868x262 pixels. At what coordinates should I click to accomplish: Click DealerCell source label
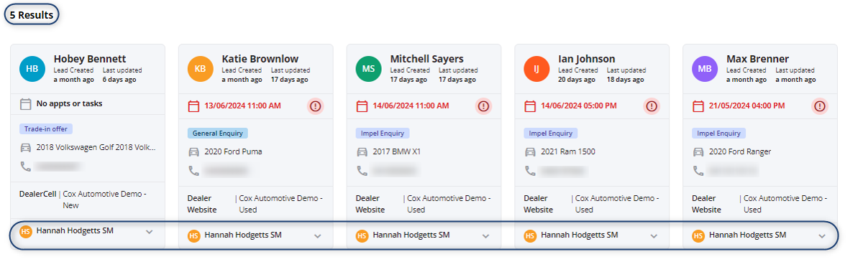38,194
